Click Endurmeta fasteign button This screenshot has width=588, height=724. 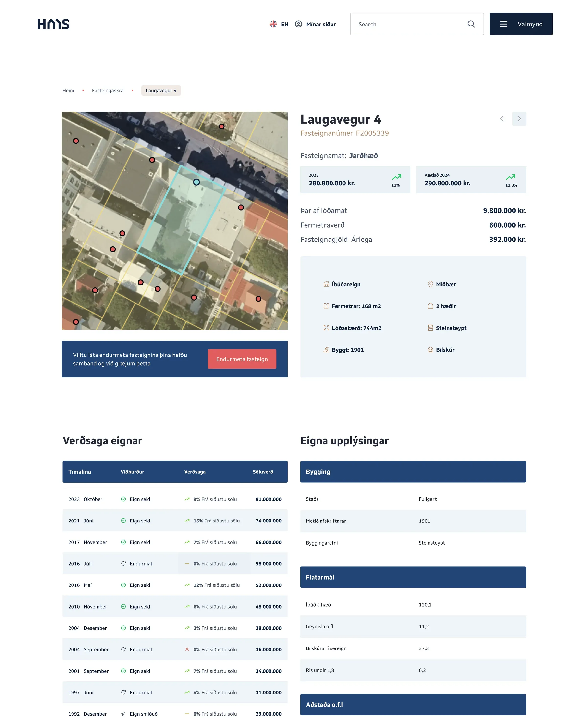pos(242,359)
